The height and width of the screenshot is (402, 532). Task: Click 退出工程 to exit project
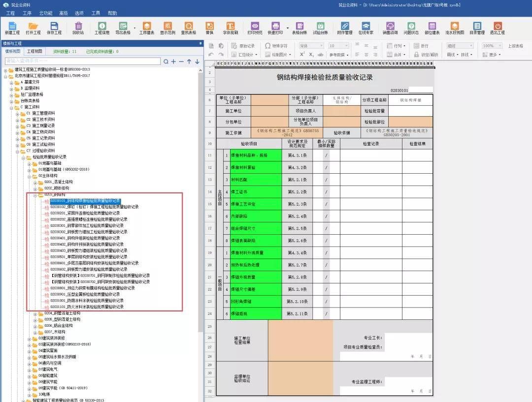pos(498,28)
